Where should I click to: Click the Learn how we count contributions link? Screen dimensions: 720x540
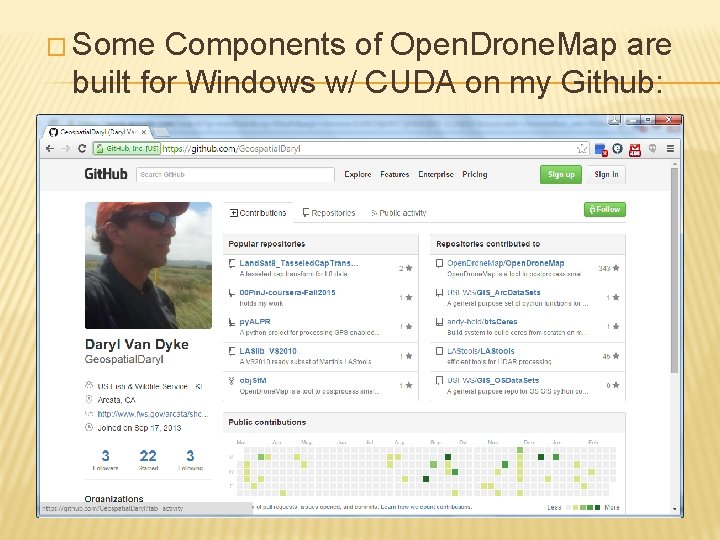click(426, 507)
